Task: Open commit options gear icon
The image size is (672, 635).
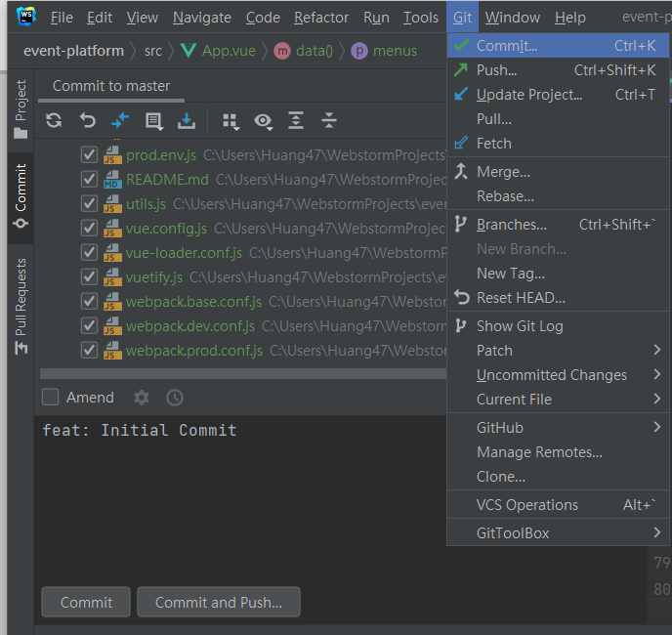Action: 142,398
